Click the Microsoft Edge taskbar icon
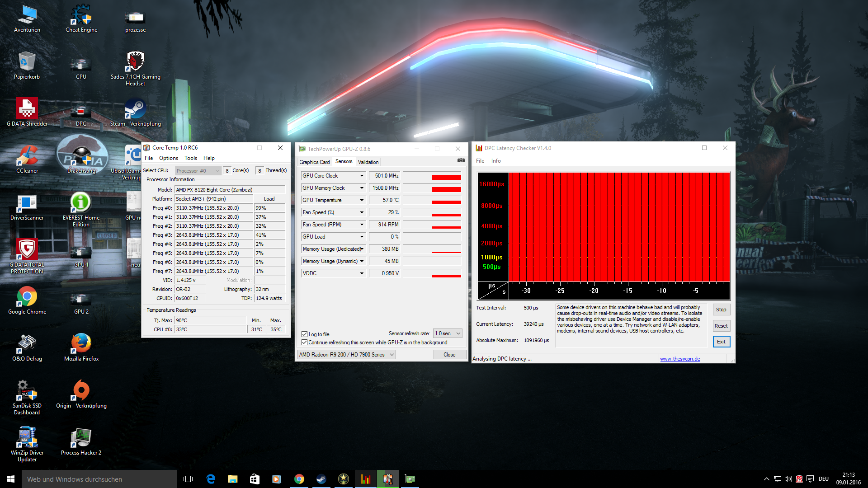The height and width of the screenshot is (488, 868). pyautogui.click(x=211, y=479)
